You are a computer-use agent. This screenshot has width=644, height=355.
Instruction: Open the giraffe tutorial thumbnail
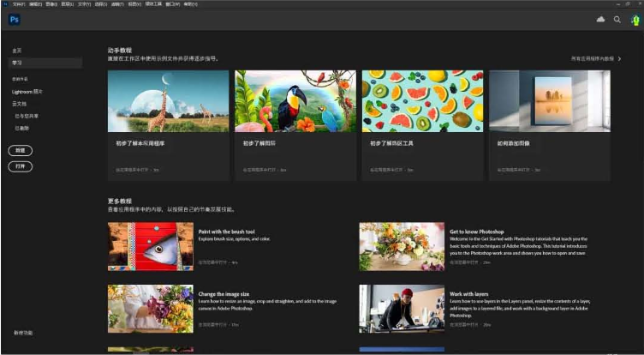168,101
